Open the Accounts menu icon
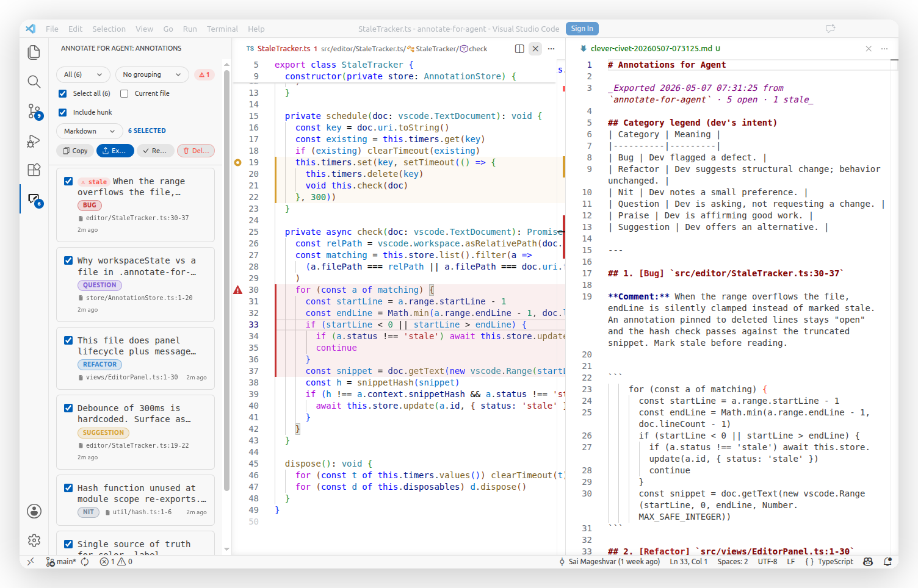Image resolution: width=918 pixels, height=588 pixels. (34, 511)
